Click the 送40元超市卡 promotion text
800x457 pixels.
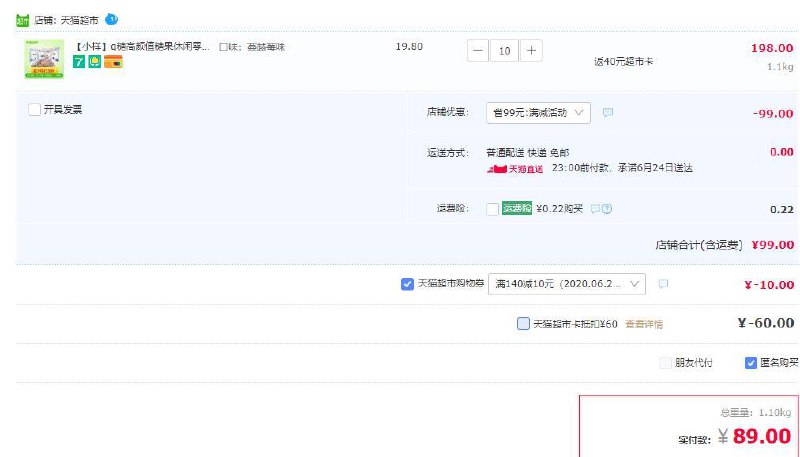coord(623,62)
